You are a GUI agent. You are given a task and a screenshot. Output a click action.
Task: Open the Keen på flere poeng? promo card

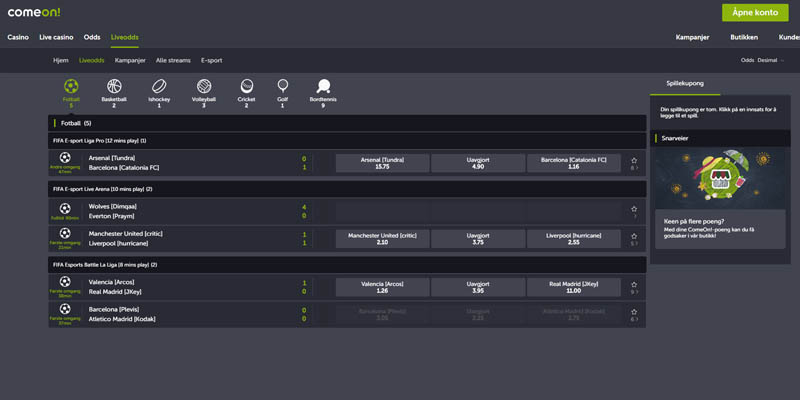click(720, 229)
